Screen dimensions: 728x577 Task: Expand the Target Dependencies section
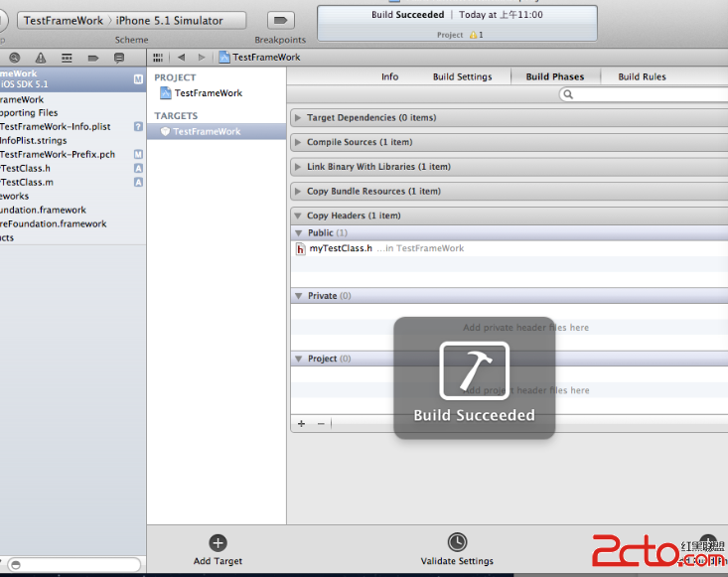tap(298, 118)
